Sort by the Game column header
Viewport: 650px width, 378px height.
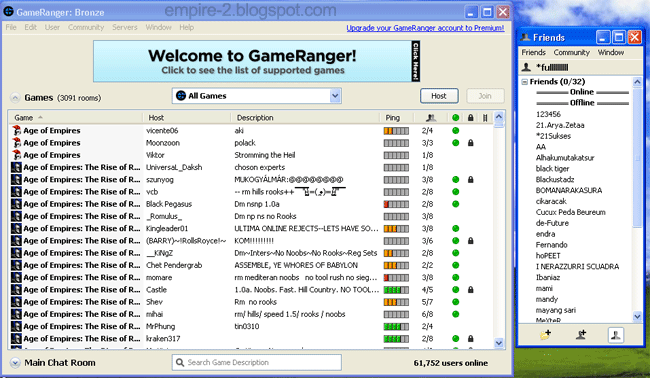pos(76,118)
